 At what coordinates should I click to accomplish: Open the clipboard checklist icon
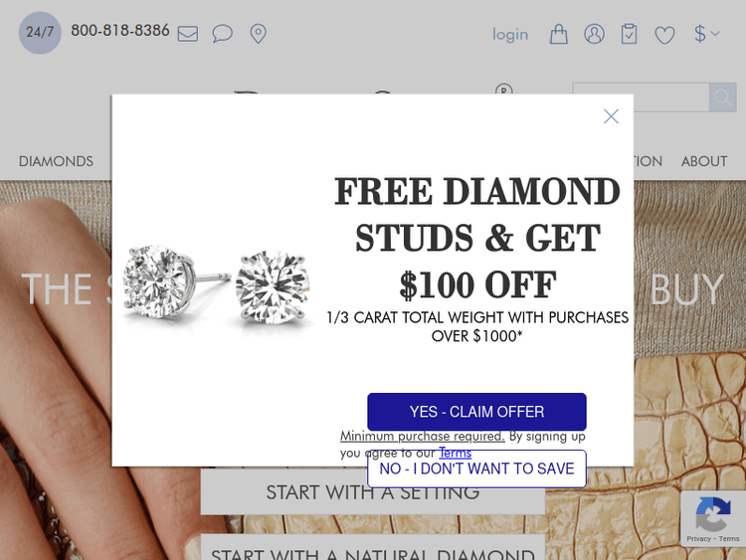[629, 34]
